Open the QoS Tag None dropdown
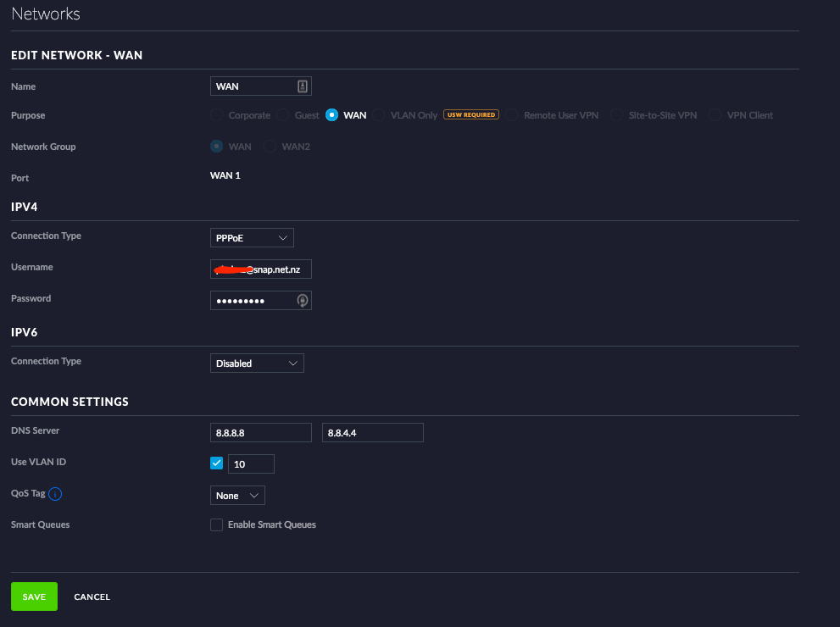This screenshot has width=840, height=627. [237, 496]
